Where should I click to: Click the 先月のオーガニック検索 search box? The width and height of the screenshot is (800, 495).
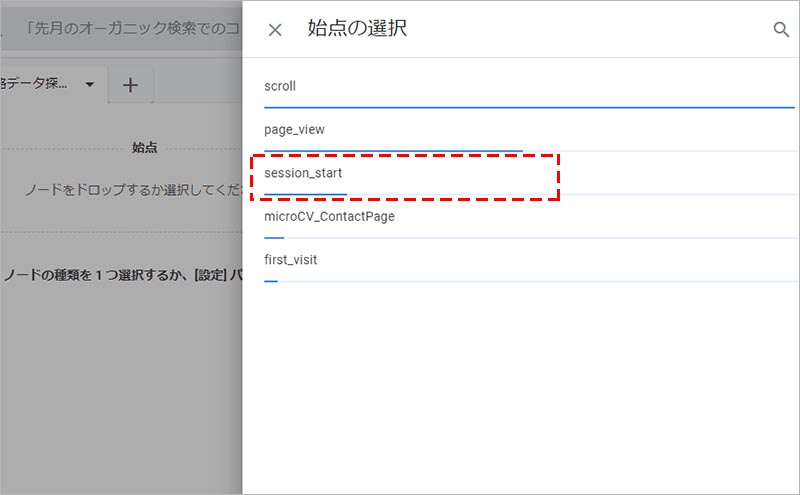tap(120, 29)
